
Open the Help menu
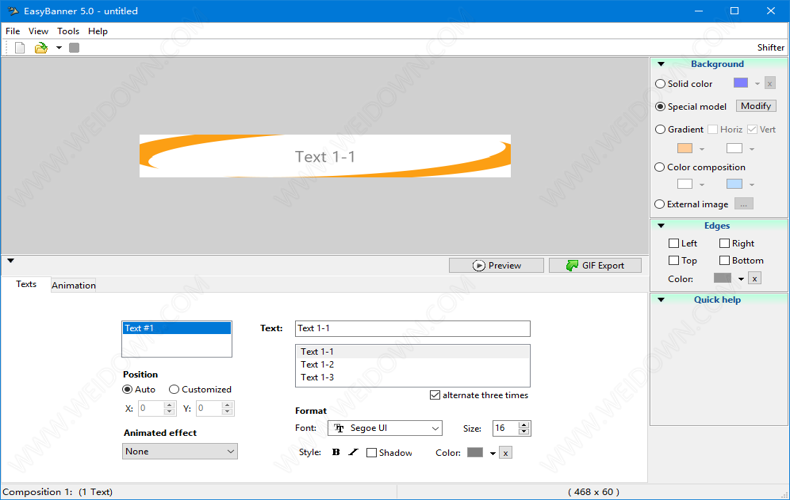98,31
